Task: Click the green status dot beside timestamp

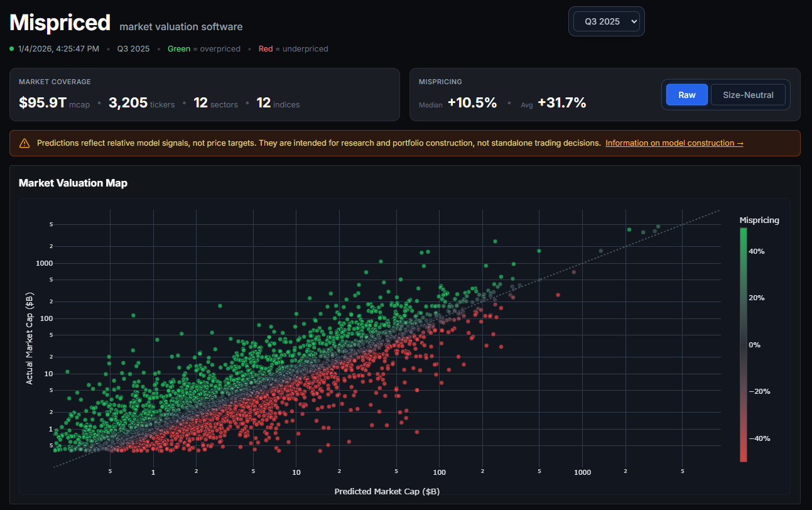Action: click(x=12, y=48)
